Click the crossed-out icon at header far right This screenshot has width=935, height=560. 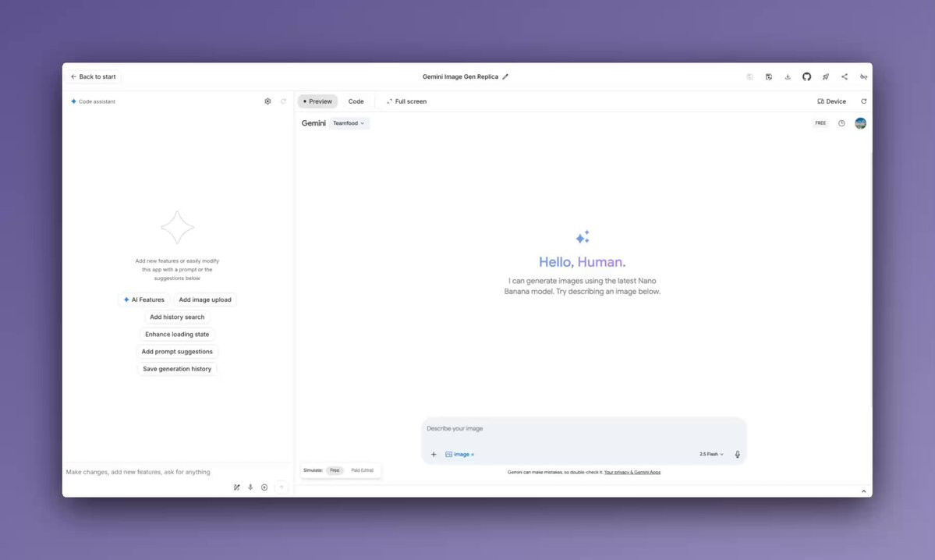[863, 77]
